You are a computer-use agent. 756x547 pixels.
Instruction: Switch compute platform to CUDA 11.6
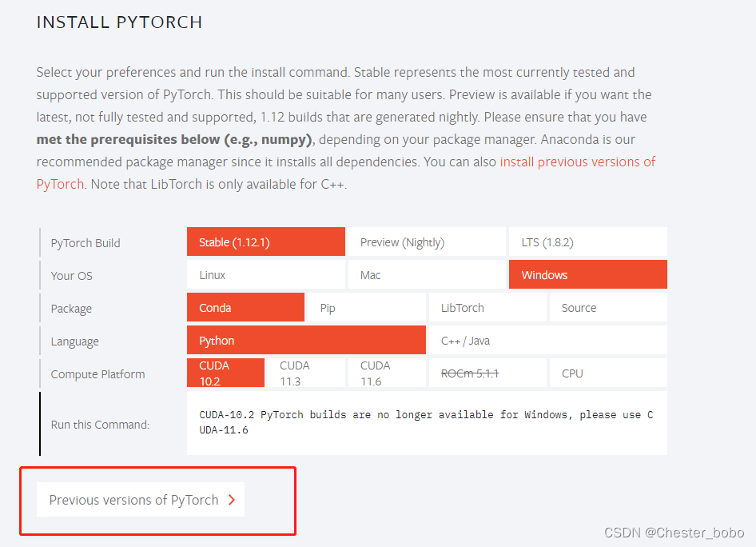coord(387,373)
